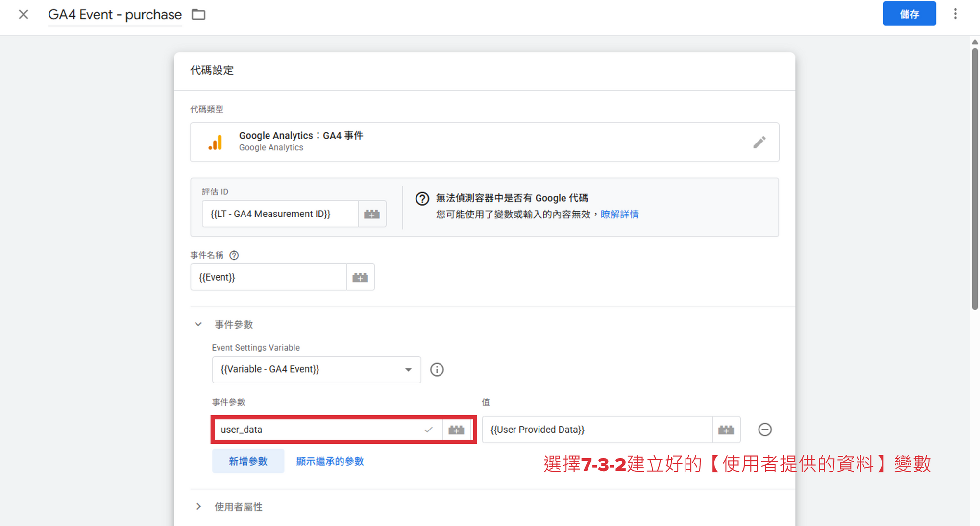Open the Event Settings Variable dropdown
Viewport: 980px width, 526px height.
click(316, 370)
